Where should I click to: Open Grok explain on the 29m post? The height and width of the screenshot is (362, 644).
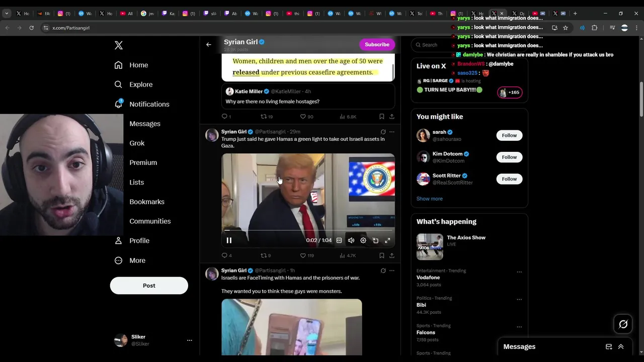tap(383, 132)
